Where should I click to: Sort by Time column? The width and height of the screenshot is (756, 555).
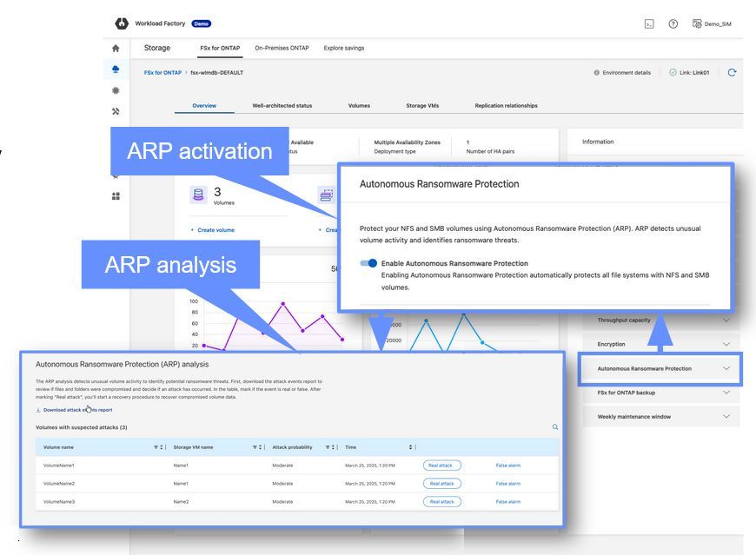click(x=410, y=447)
